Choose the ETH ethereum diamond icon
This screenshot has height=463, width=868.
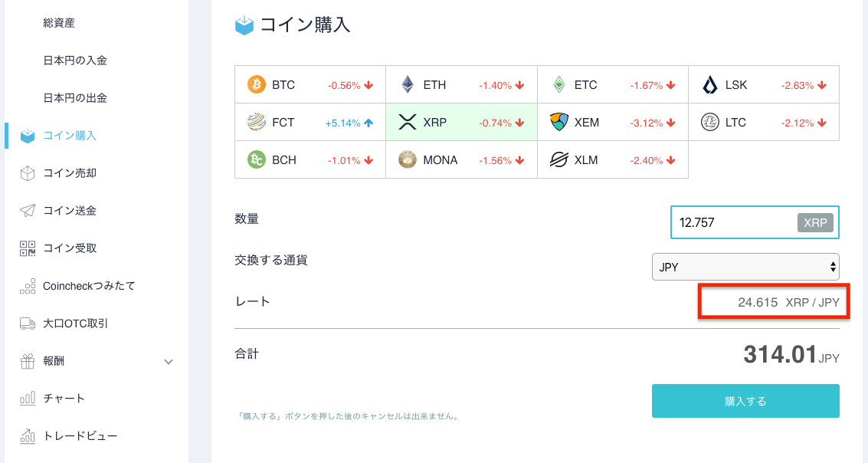[408, 85]
